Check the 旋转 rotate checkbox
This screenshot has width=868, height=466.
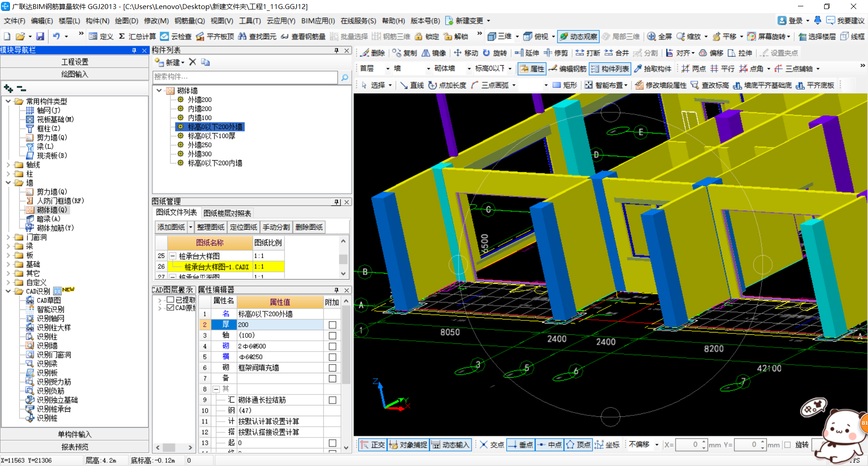coord(788,445)
